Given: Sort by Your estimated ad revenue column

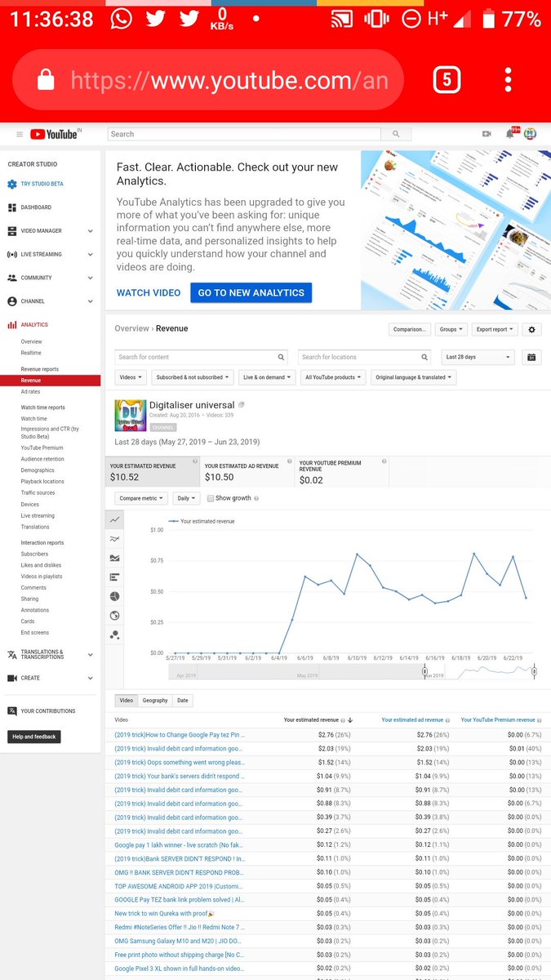Looking at the screenshot, I should click(x=412, y=719).
